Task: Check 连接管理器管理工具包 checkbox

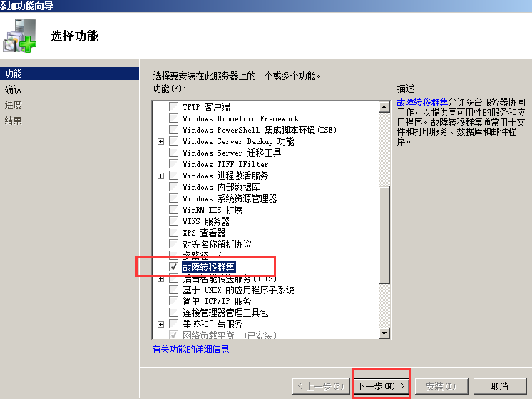Action: coord(174,313)
